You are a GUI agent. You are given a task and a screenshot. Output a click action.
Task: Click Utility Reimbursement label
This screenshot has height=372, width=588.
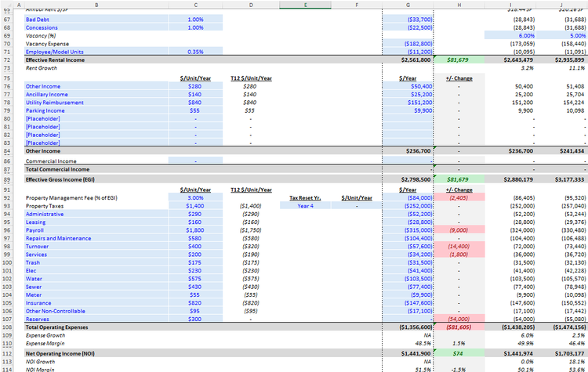[55, 103]
